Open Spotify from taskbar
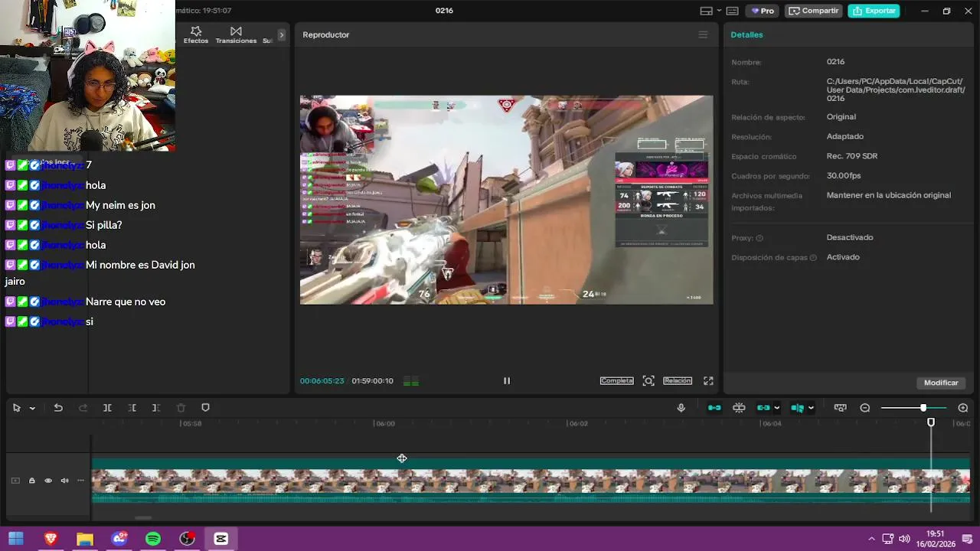Image resolution: width=980 pixels, height=551 pixels. 153,539
